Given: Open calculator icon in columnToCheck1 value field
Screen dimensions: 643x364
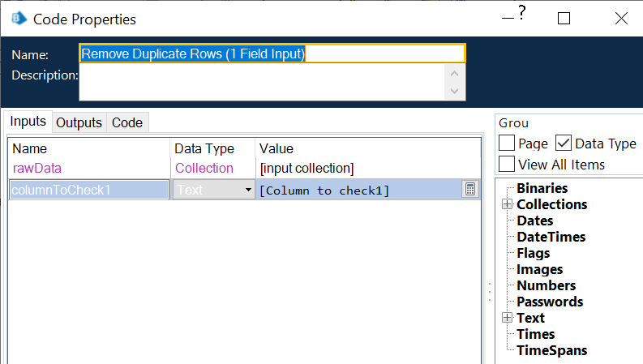Looking at the screenshot, I should click(469, 190).
